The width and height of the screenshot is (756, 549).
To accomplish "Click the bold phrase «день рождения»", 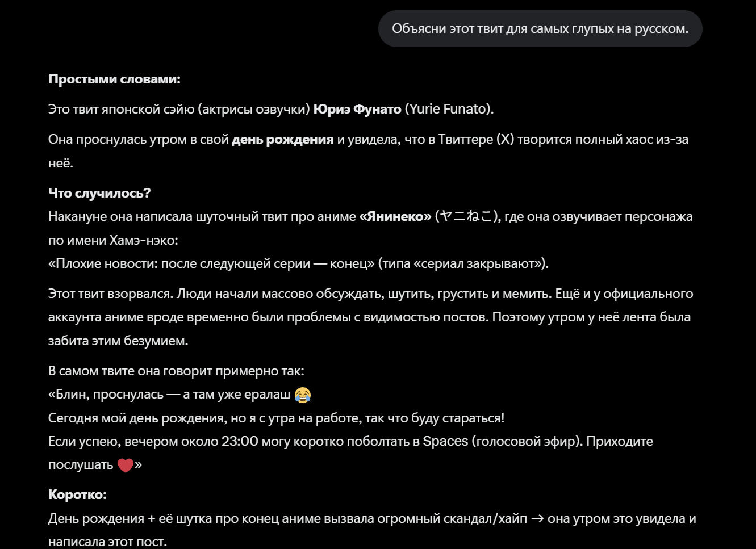I will (283, 140).
